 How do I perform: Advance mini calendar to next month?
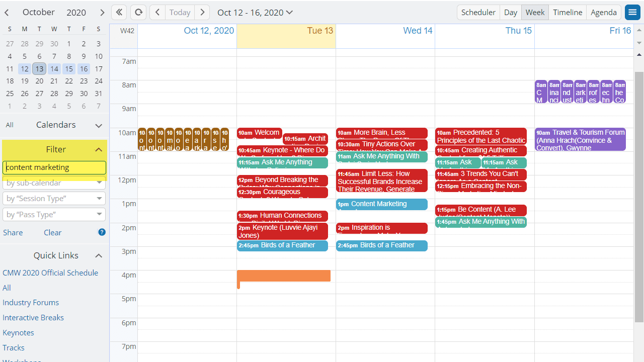102,12
